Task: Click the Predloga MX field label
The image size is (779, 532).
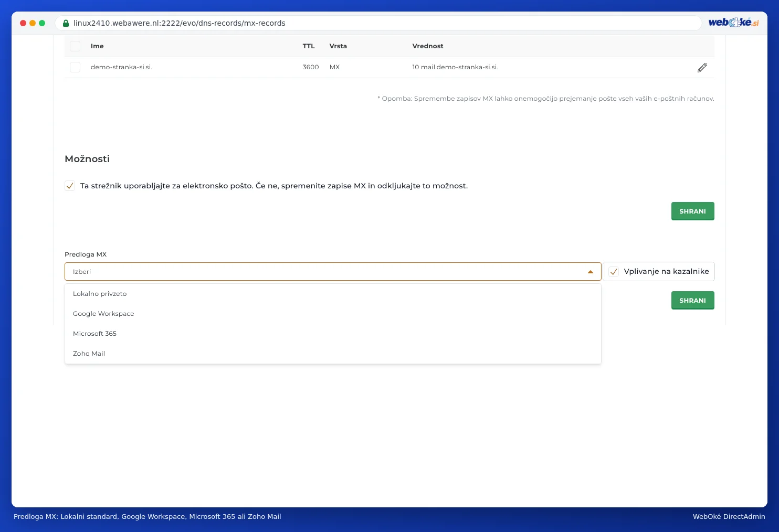Action: click(x=86, y=254)
